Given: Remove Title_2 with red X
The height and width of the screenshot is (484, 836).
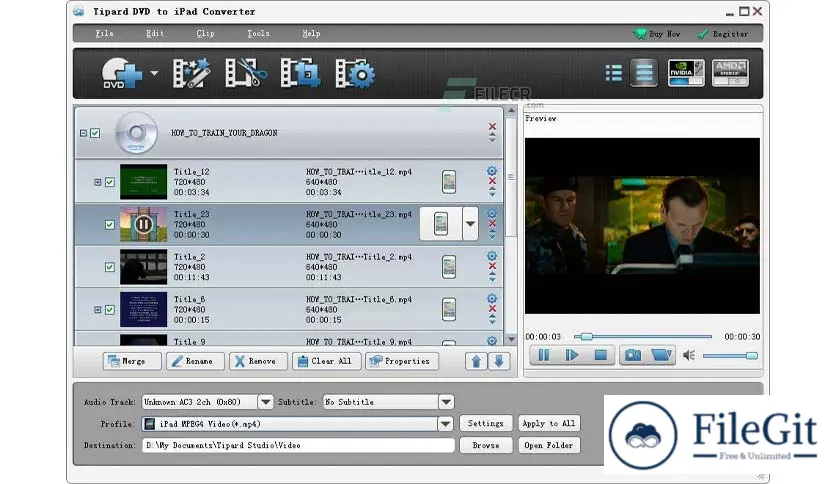Looking at the screenshot, I should (x=492, y=266).
